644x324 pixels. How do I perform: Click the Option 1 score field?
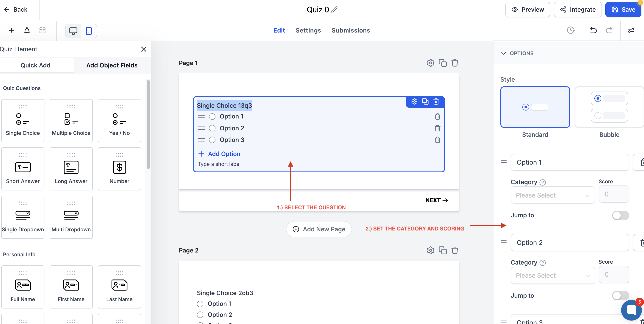pos(614,194)
